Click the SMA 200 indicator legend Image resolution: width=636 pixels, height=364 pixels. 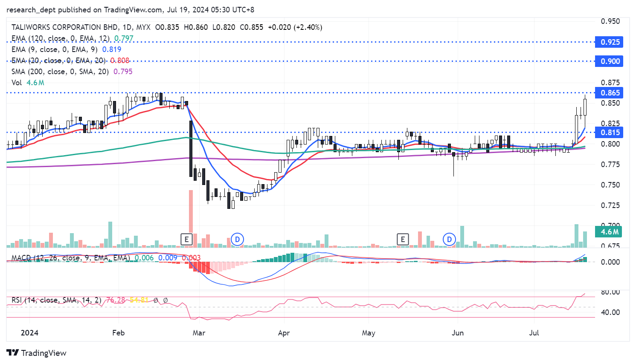point(60,72)
